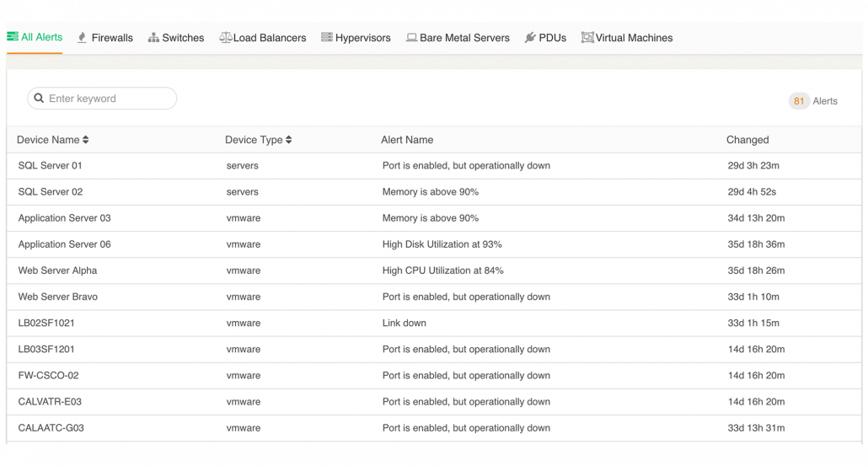
Task: Switch to the Virtual Machines tab
Action: [627, 38]
